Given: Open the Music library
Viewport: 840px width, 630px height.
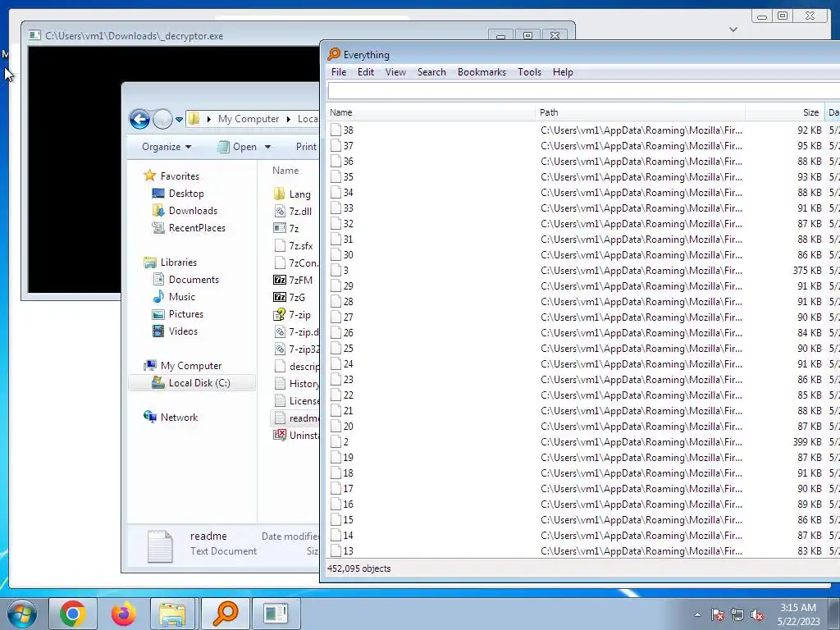Looking at the screenshot, I should pos(181,297).
